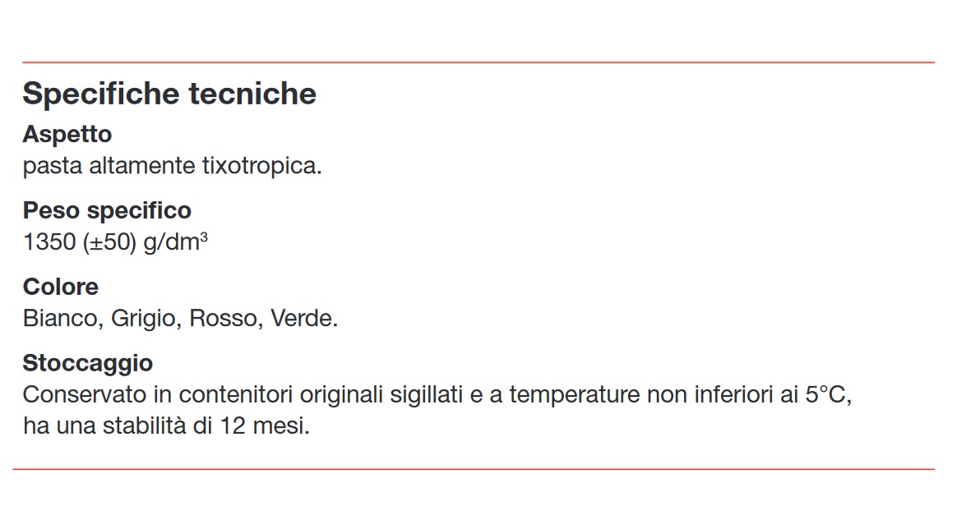
Task: Click the 'Specifiche tecniche' heading
Action: (169, 94)
